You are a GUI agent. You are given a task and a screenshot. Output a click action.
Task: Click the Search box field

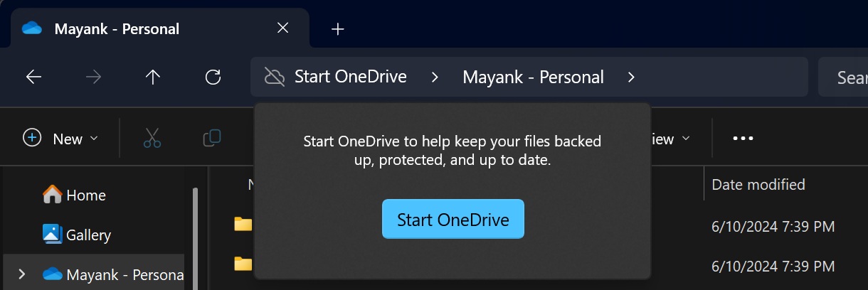(x=847, y=77)
